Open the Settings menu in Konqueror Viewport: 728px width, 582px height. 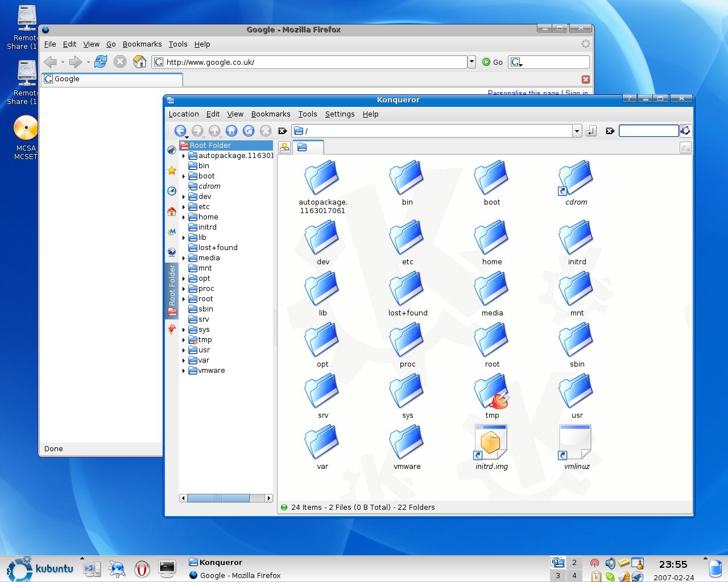[340, 114]
